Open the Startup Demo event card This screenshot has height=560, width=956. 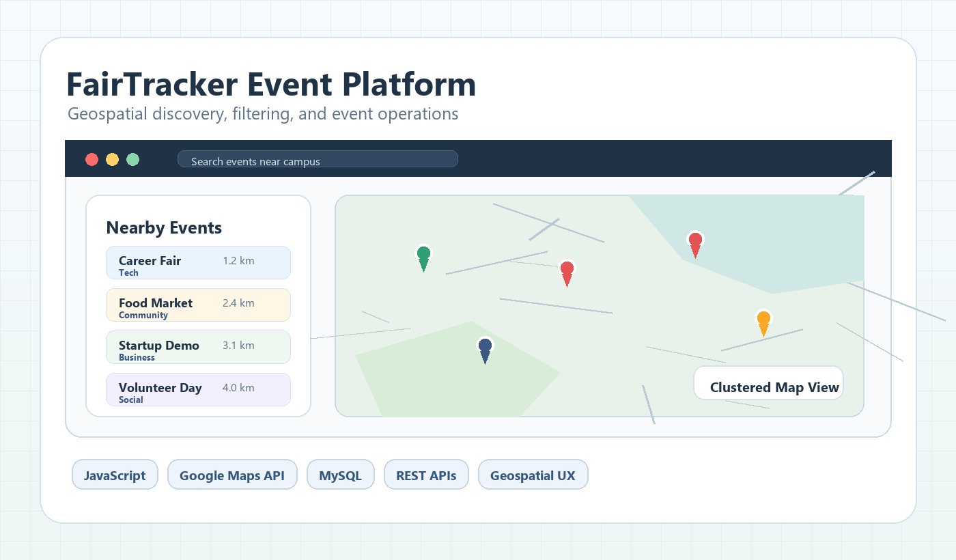pos(199,348)
